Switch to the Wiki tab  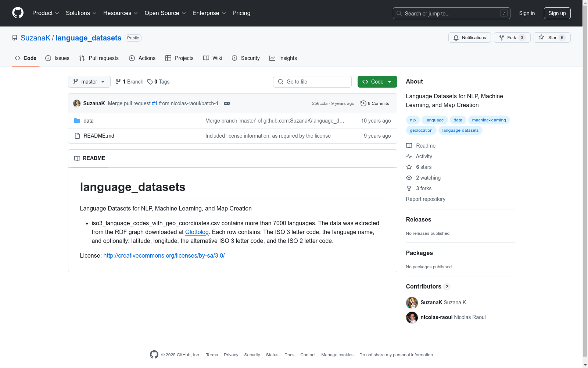click(x=213, y=58)
